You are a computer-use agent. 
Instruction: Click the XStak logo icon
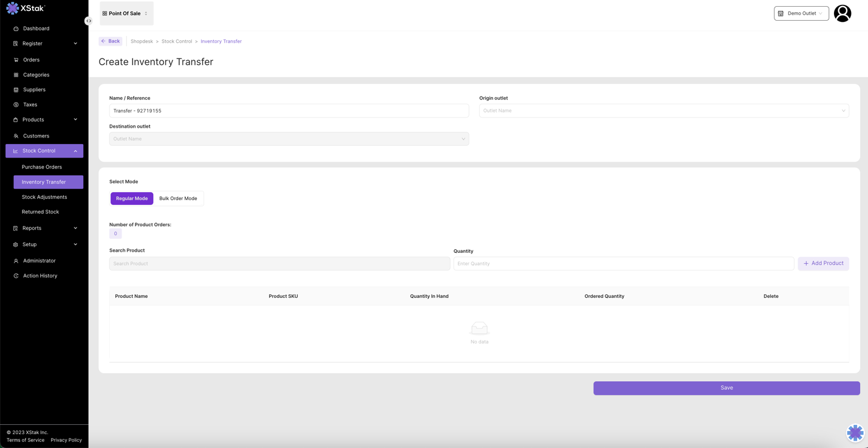[x=12, y=9]
